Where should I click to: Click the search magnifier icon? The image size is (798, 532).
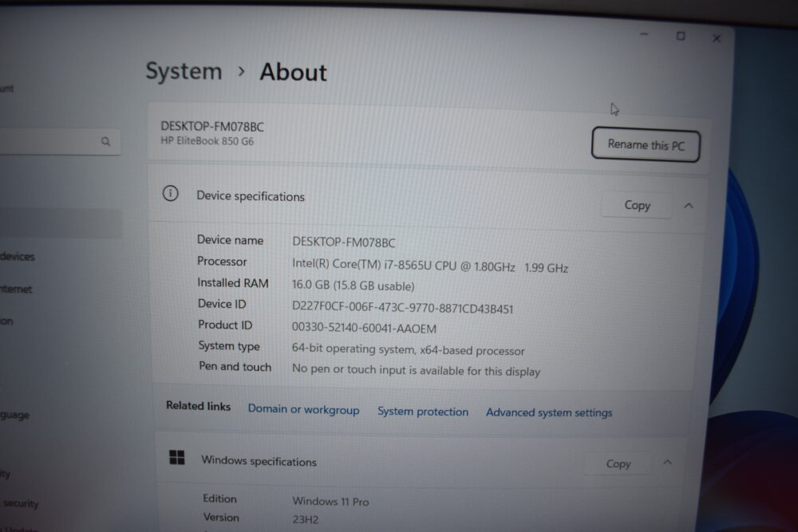(105, 141)
